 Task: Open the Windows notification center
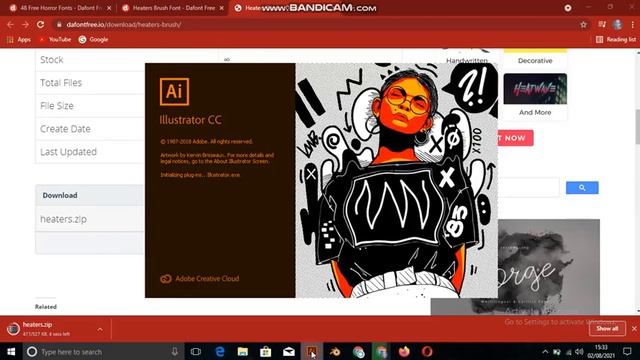coord(627,351)
